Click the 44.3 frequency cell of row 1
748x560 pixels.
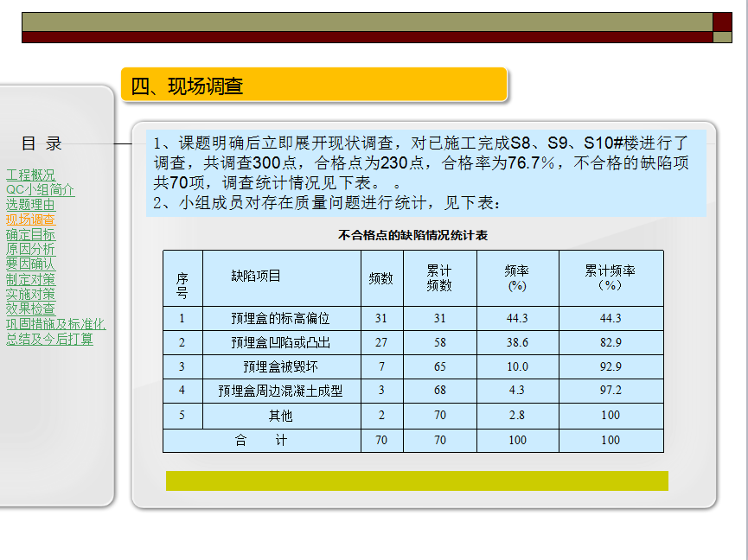pos(517,318)
